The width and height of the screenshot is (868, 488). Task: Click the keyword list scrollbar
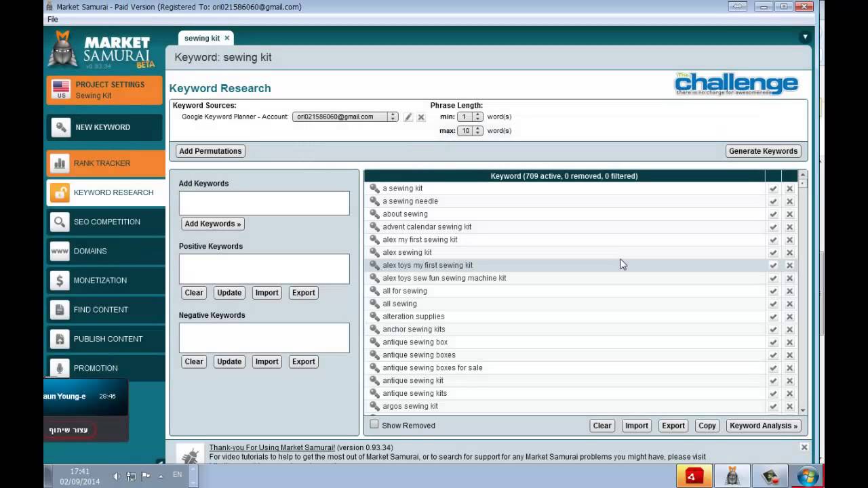803,293
